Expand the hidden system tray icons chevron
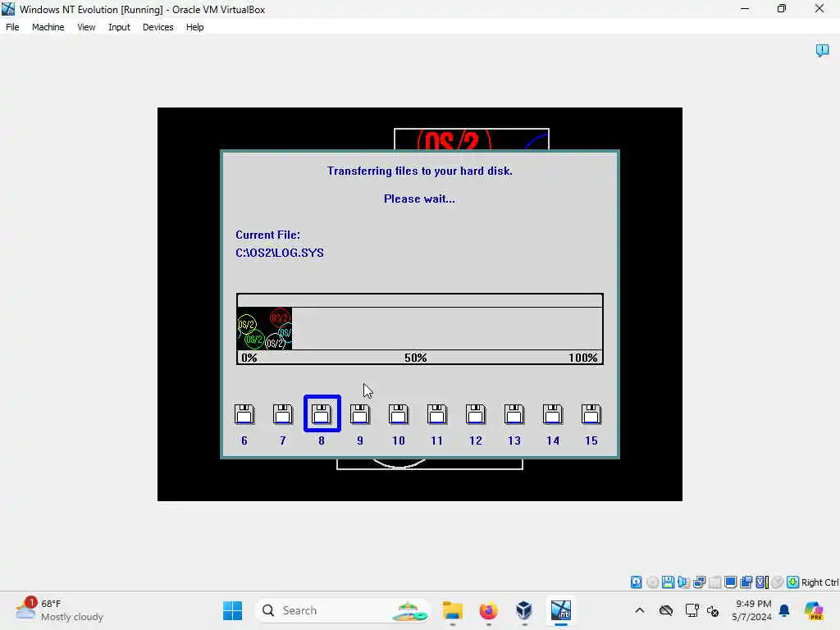The height and width of the screenshot is (630, 840). 640,610
